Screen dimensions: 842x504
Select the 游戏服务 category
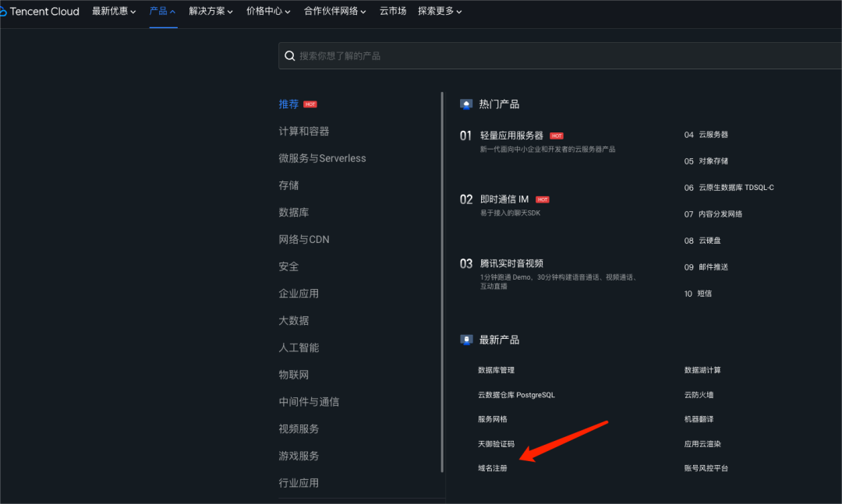pos(299,456)
